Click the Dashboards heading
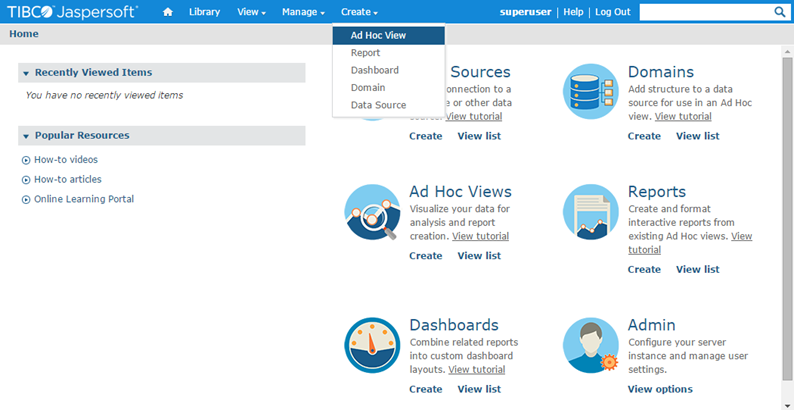This screenshot has height=410, width=794. point(454,325)
